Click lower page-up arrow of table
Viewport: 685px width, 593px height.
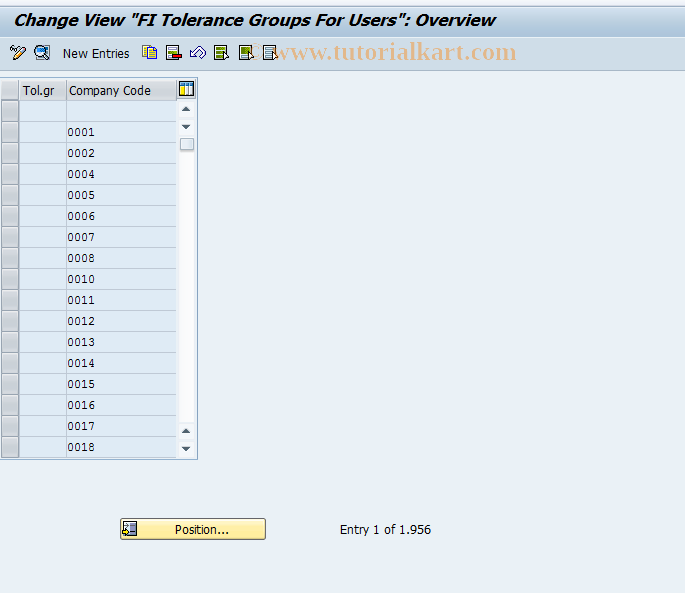pyautogui.click(x=186, y=431)
